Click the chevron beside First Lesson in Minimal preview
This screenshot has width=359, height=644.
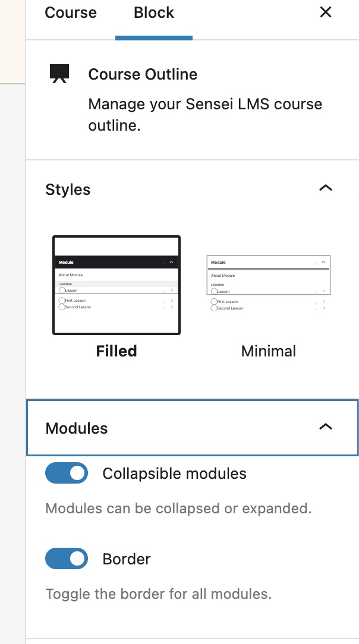coord(323,302)
